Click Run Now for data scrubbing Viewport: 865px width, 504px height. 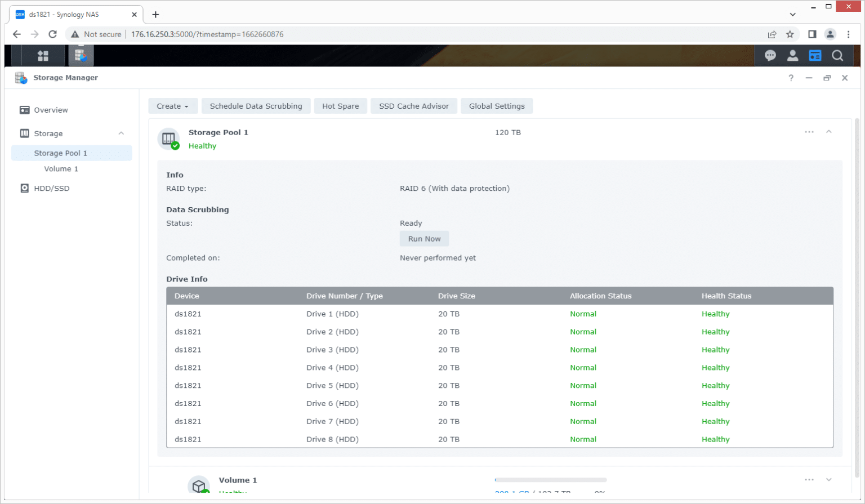click(x=425, y=239)
